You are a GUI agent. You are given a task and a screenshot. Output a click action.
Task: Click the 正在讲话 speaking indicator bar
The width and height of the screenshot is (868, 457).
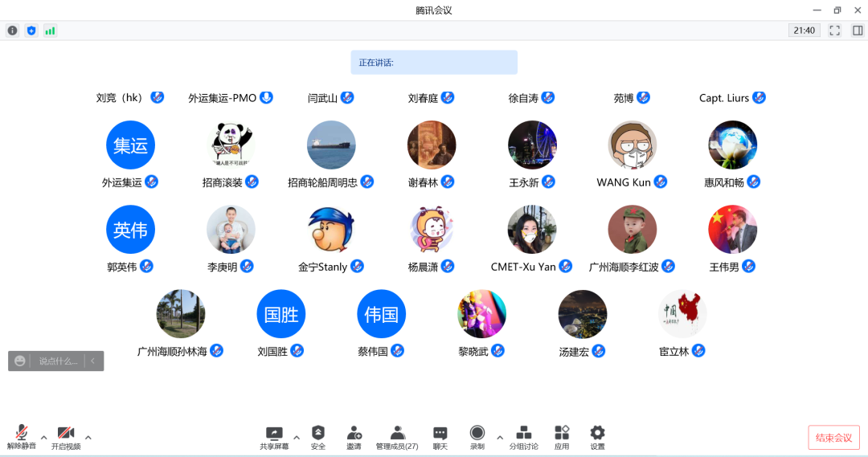(434, 63)
